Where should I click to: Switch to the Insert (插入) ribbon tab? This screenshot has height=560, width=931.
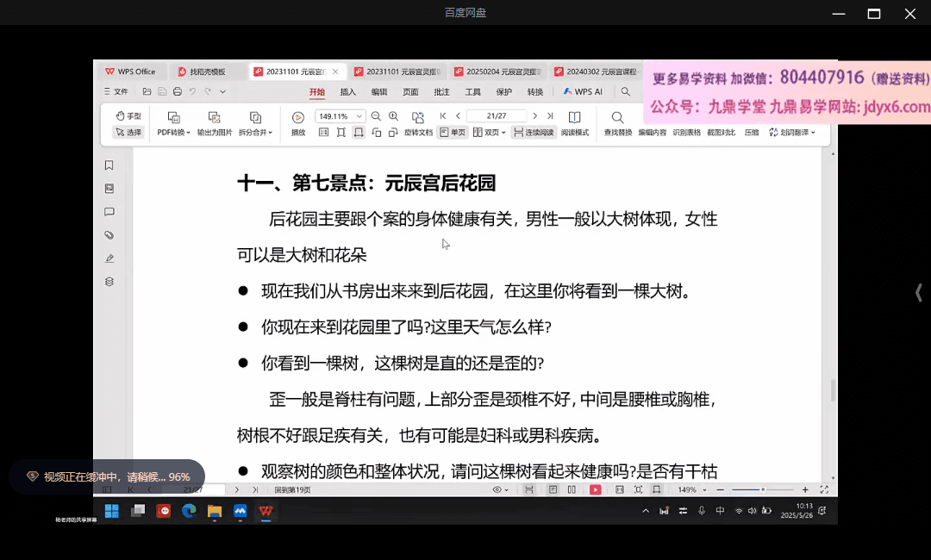point(348,92)
